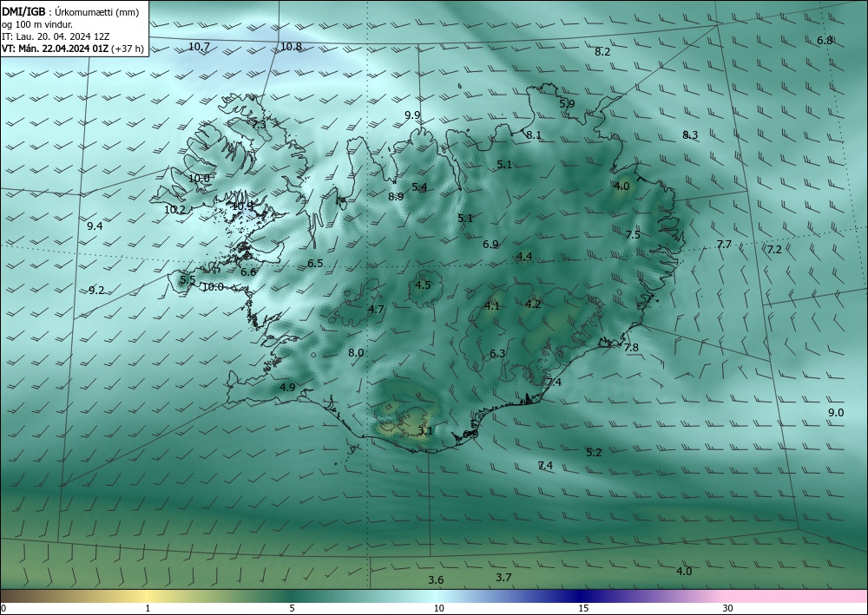Click the 9.9 value label
Viewport: 868px width, 615px height.
(x=412, y=115)
